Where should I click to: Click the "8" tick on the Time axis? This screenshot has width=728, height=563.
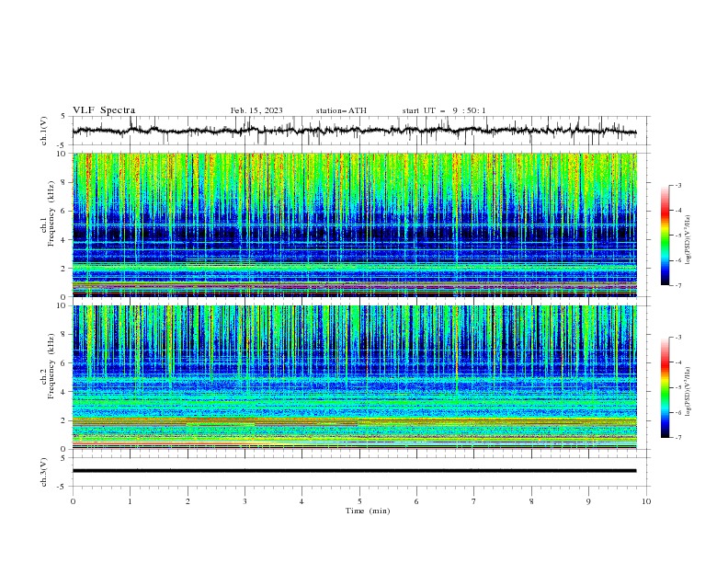click(531, 501)
